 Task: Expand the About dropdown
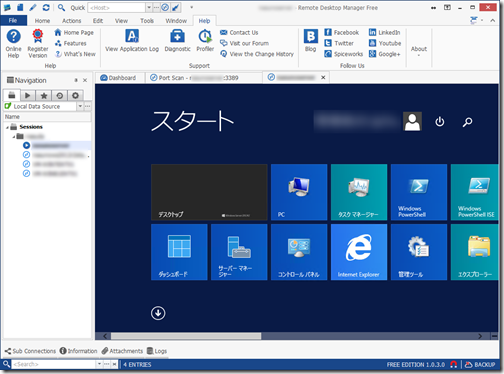click(x=419, y=50)
